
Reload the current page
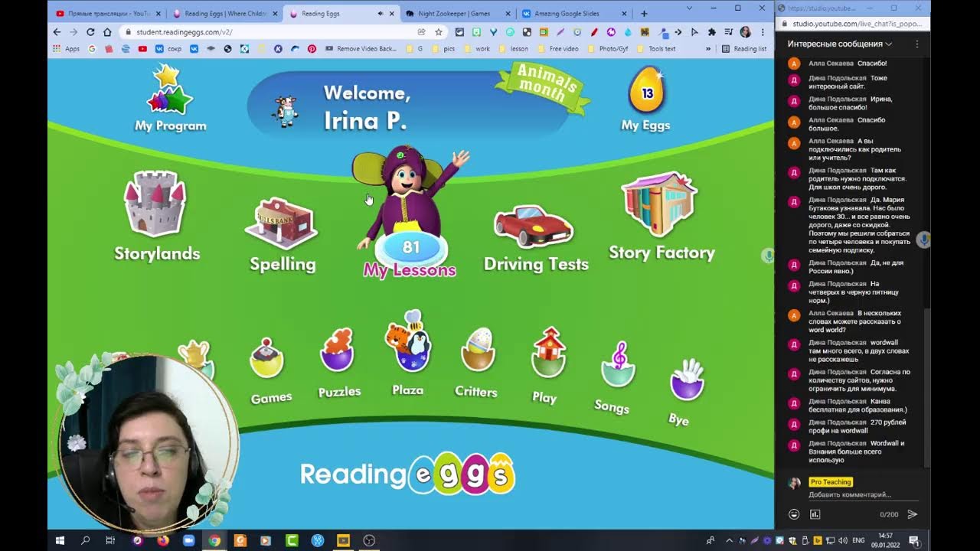pos(90,32)
